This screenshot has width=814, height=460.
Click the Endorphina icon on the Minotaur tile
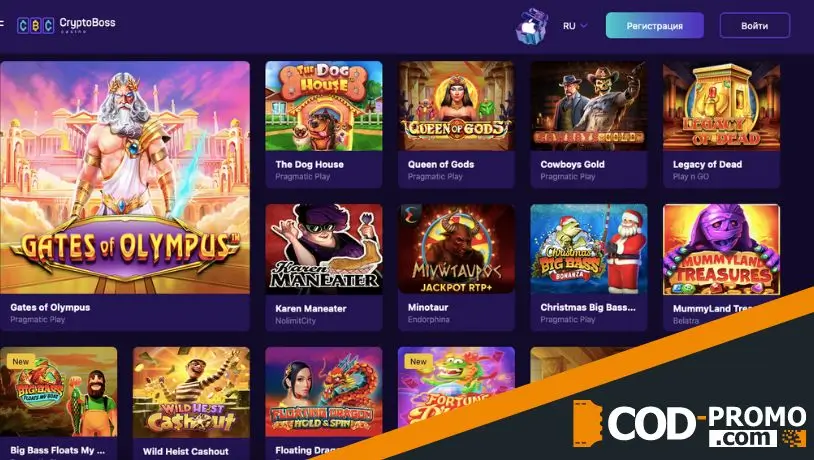[x=411, y=215]
